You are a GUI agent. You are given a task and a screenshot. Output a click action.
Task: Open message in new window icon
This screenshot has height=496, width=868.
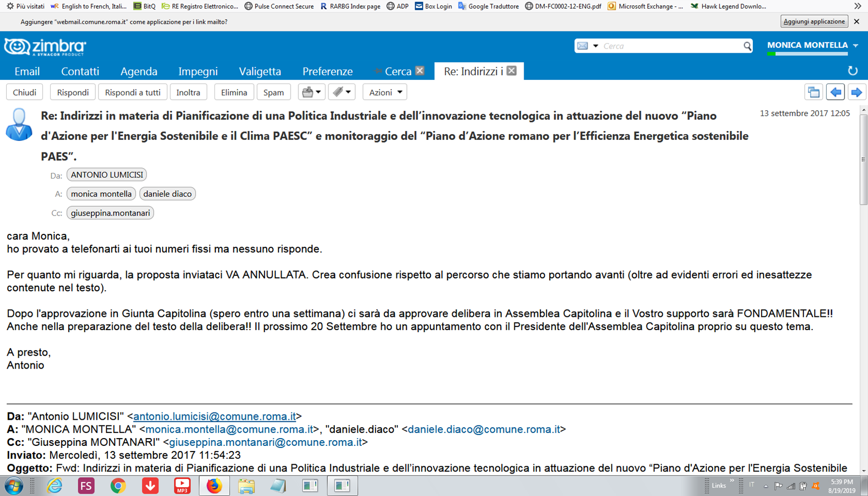click(x=813, y=92)
